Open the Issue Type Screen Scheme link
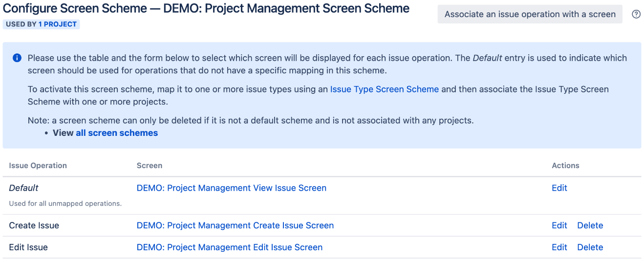Viewport: 644px width, 261px height. point(385,89)
